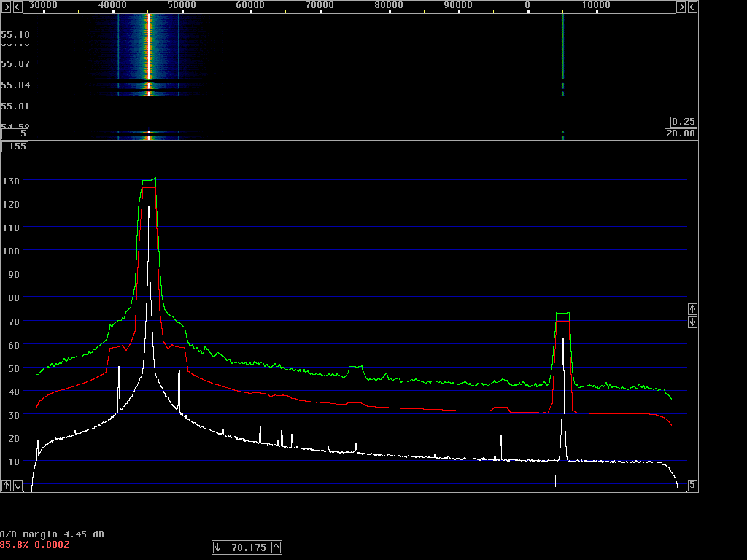Click the 40 dB scale label
The height and width of the screenshot is (560, 747).
(x=14, y=392)
